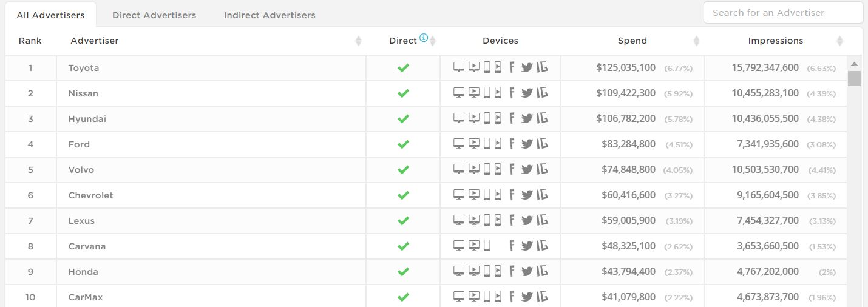
Task: Click the Twitter icon in Chevrolet row
Action: point(526,195)
